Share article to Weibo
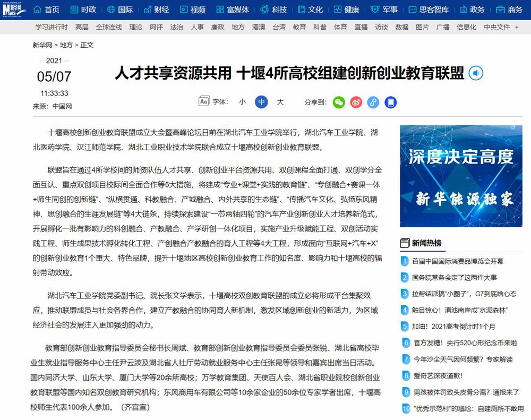 [x=356, y=102]
